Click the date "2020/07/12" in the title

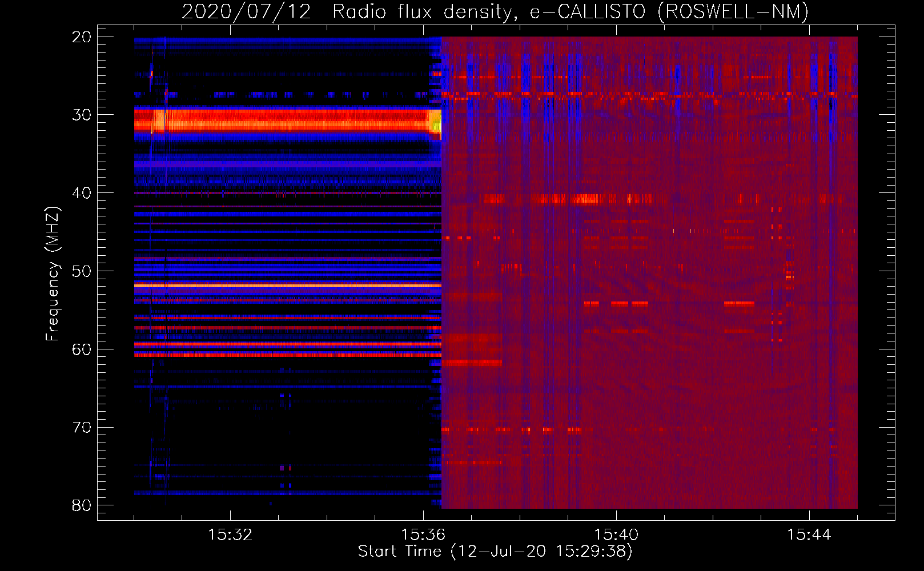pyautogui.click(x=247, y=11)
